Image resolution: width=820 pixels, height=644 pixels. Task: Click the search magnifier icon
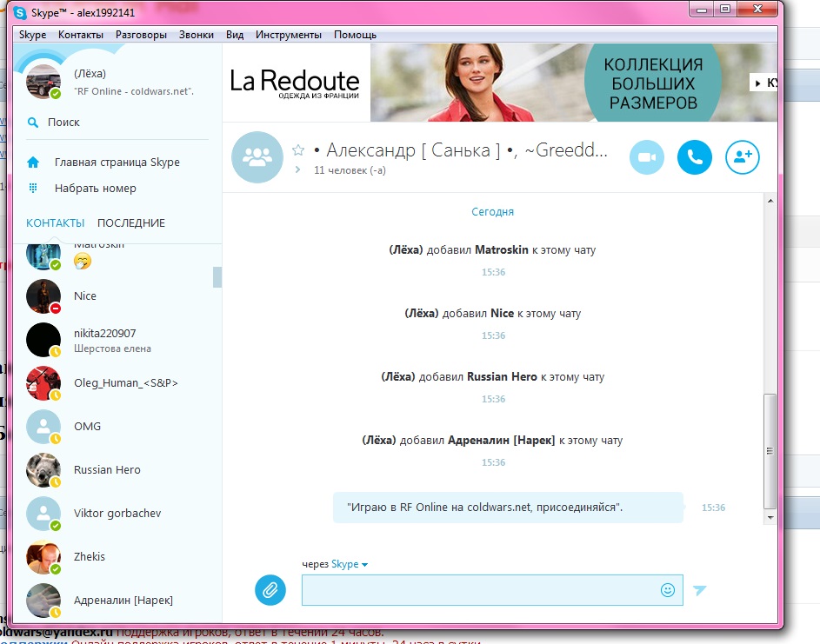tap(33, 123)
